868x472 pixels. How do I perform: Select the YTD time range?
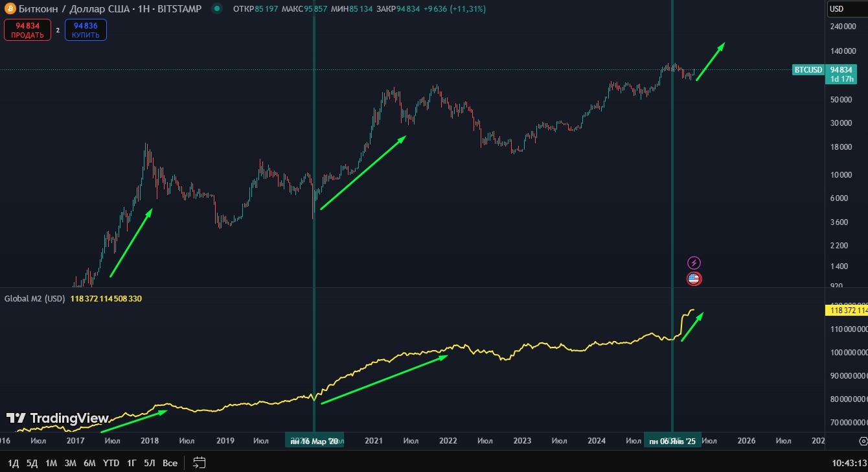[x=111, y=463]
